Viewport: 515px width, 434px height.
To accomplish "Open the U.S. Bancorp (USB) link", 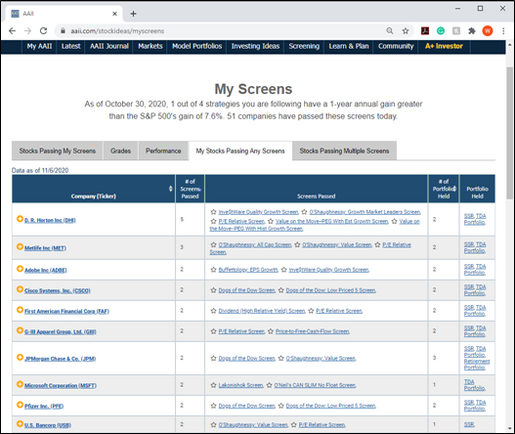I will [48, 425].
